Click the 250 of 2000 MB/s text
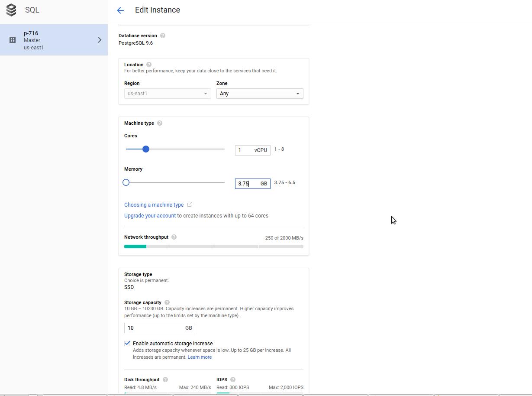This screenshot has height=396, width=532. point(284,238)
